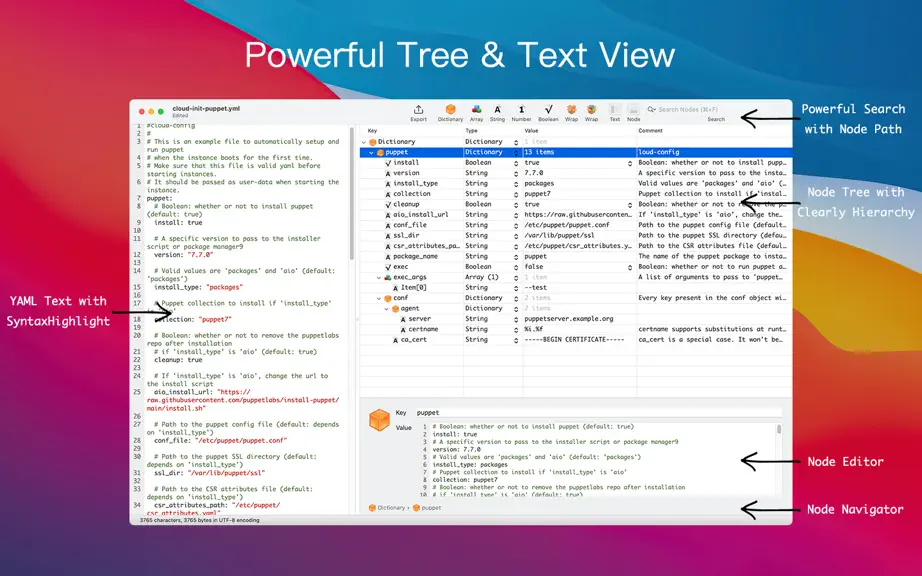Add a Dictionary node from toolbar
Image resolution: width=922 pixels, height=576 pixels.
pos(450,113)
